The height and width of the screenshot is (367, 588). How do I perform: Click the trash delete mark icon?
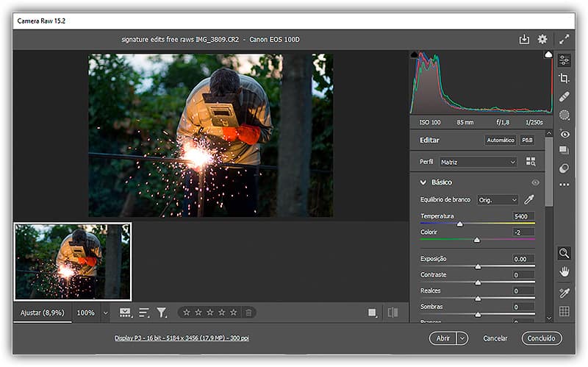click(248, 313)
